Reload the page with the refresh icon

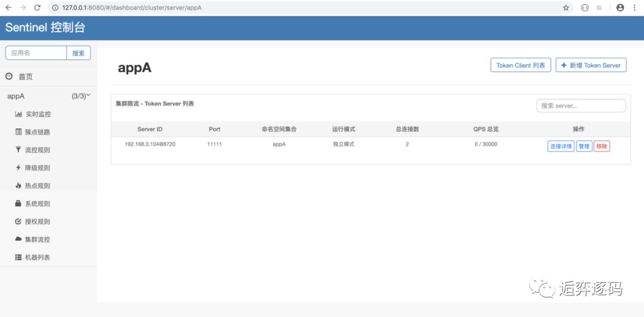37,7
